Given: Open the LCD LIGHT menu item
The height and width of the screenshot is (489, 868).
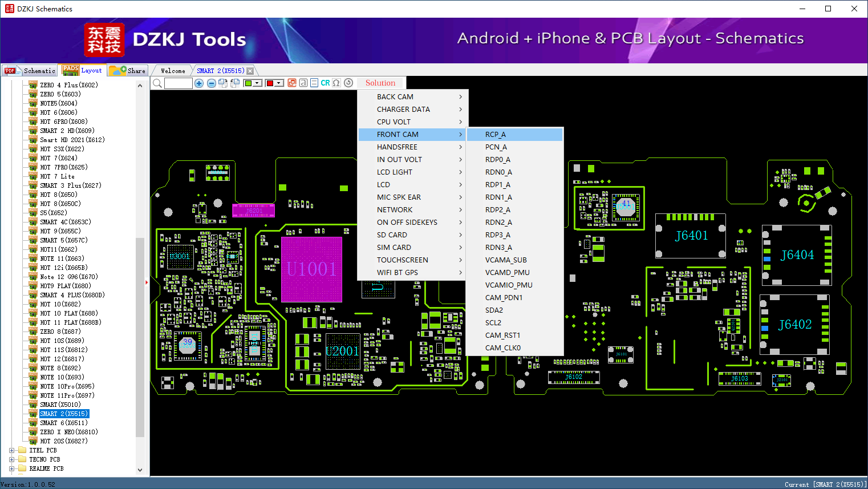Looking at the screenshot, I should [413, 172].
